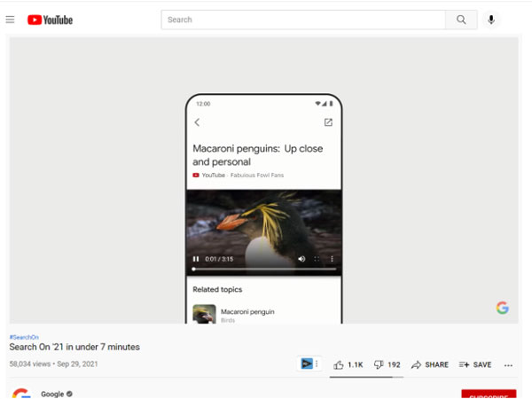The width and height of the screenshot is (532, 399).
Task: Open the Google channel avatar
Action: (21, 394)
